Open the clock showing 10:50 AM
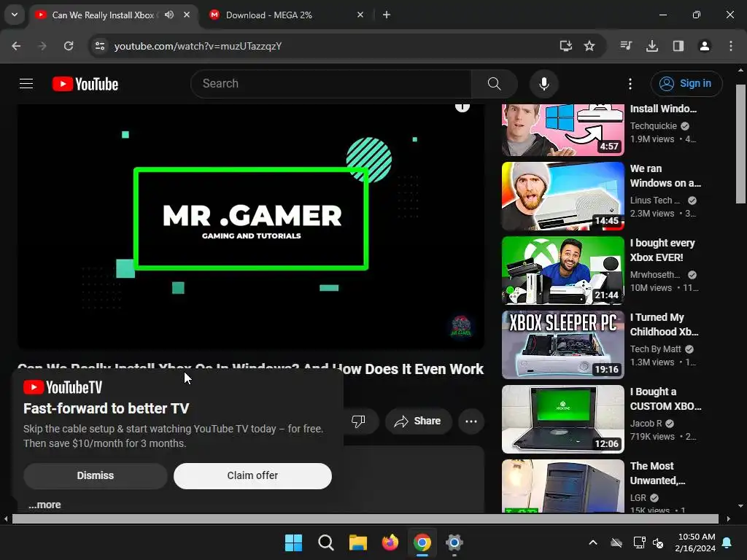This screenshot has height=560, width=747. [x=695, y=542]
